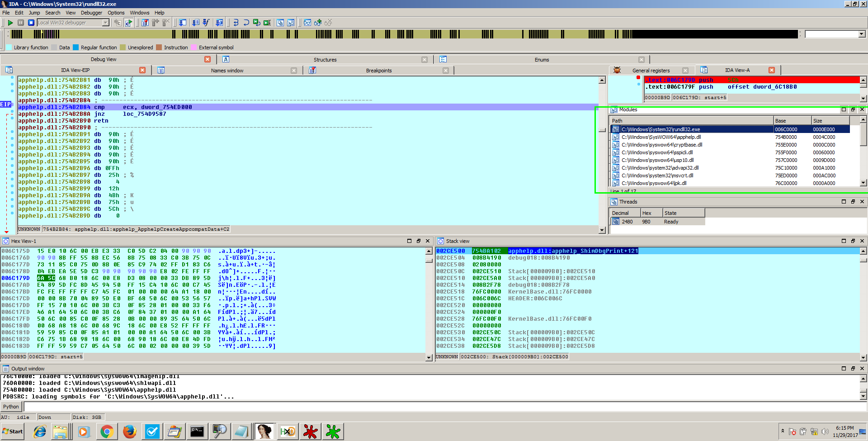This screenshot has height=441, width=868.
Task: Launch Chrome from the taskbar
Action: [x=107, y=432]
